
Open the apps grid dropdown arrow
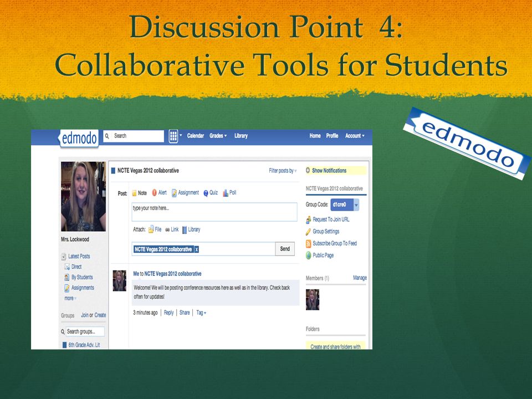pyautogui.click(x=181, y=135)
